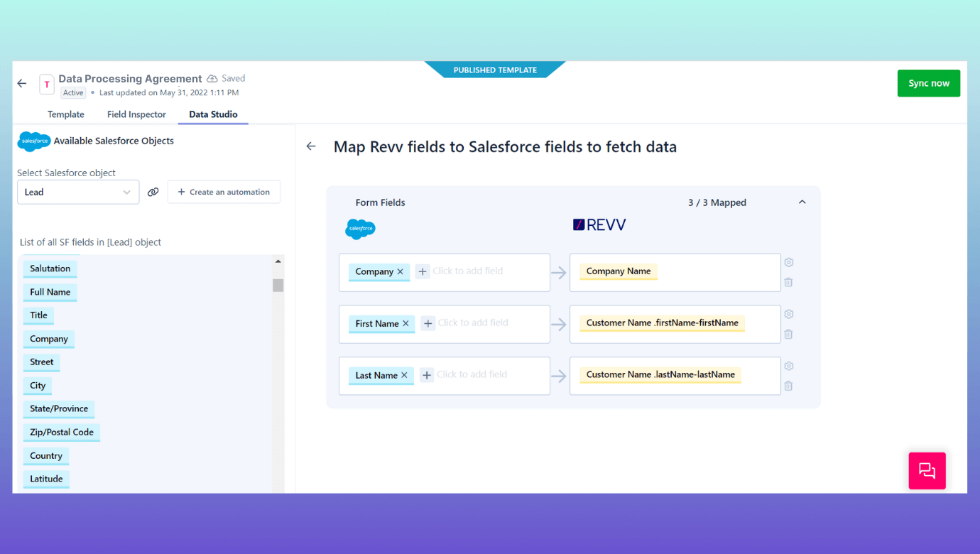Click the cloud Saved status icon
The image size is (980, 554).
click(x=212, y=79)
